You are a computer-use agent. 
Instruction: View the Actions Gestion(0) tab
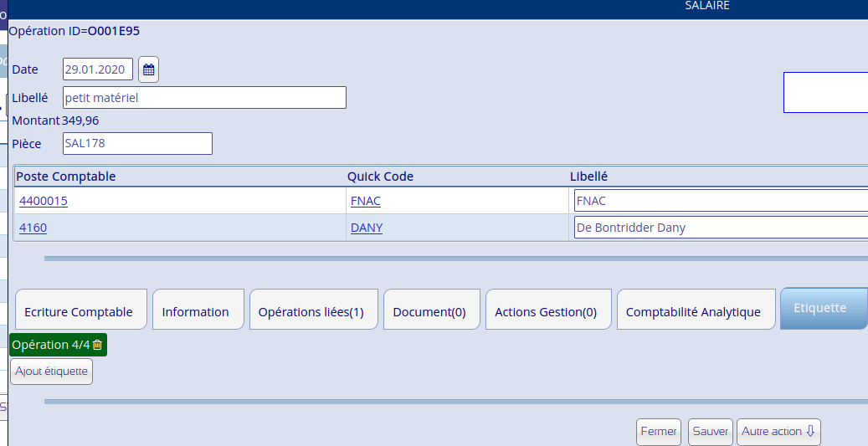[x=546, y=311]
